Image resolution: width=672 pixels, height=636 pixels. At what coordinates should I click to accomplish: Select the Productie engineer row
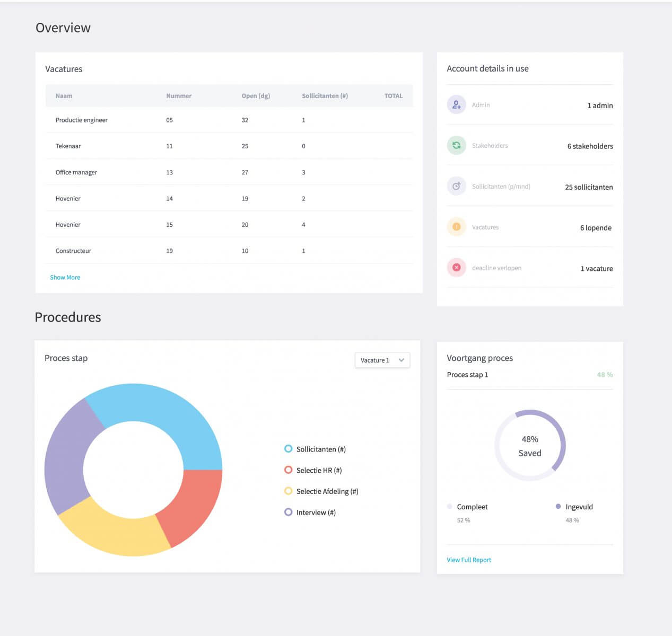[x=229, y=120]
